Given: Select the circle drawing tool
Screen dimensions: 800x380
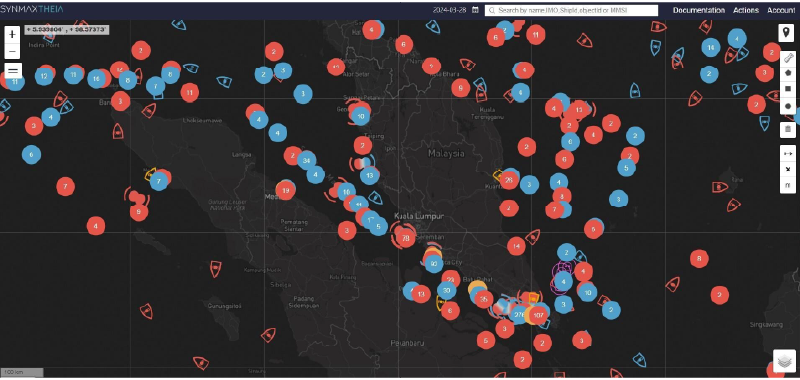Looking at the screenshot, I should pos(788,106).
